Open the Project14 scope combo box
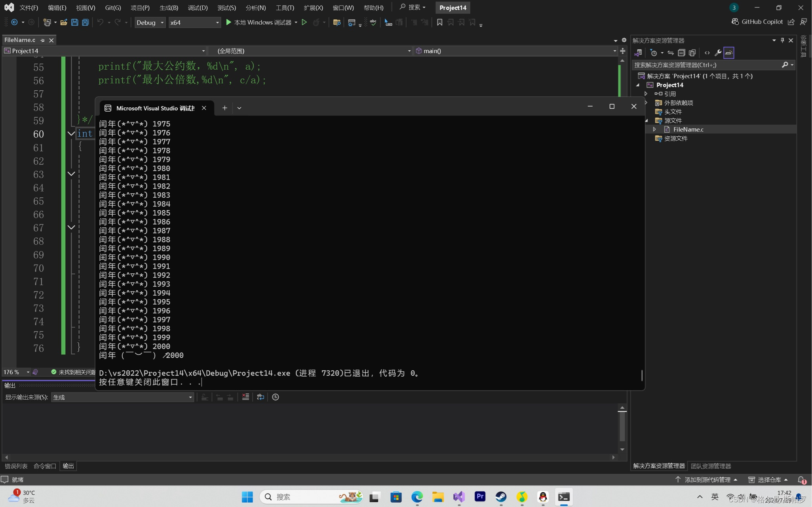Screen dimensions: 812x507 tap(105, 51)
